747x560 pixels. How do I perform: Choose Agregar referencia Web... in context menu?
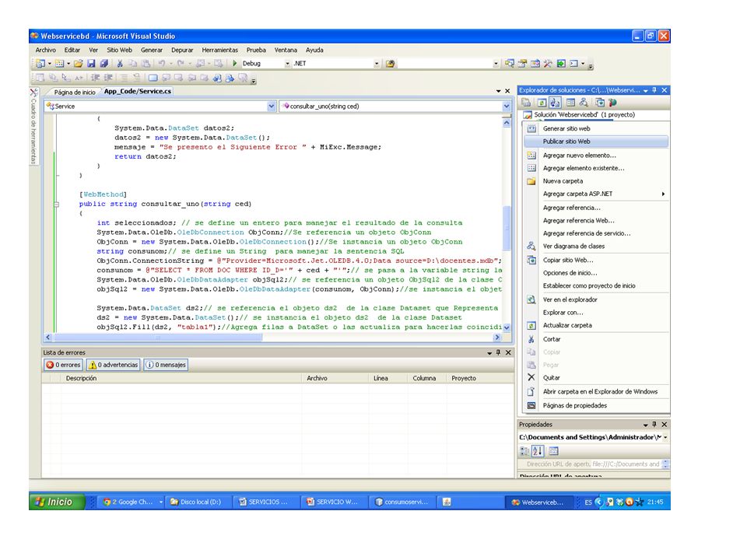[596, 220]
